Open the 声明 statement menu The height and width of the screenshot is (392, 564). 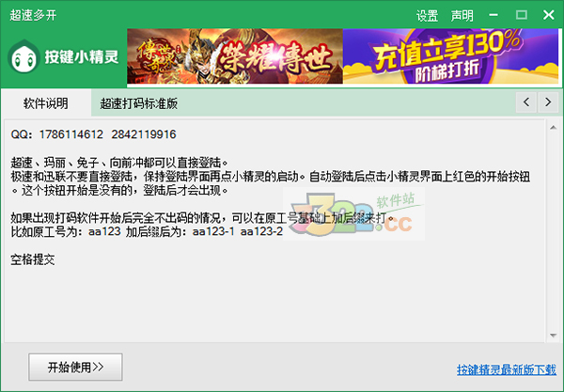click(462, 15)
